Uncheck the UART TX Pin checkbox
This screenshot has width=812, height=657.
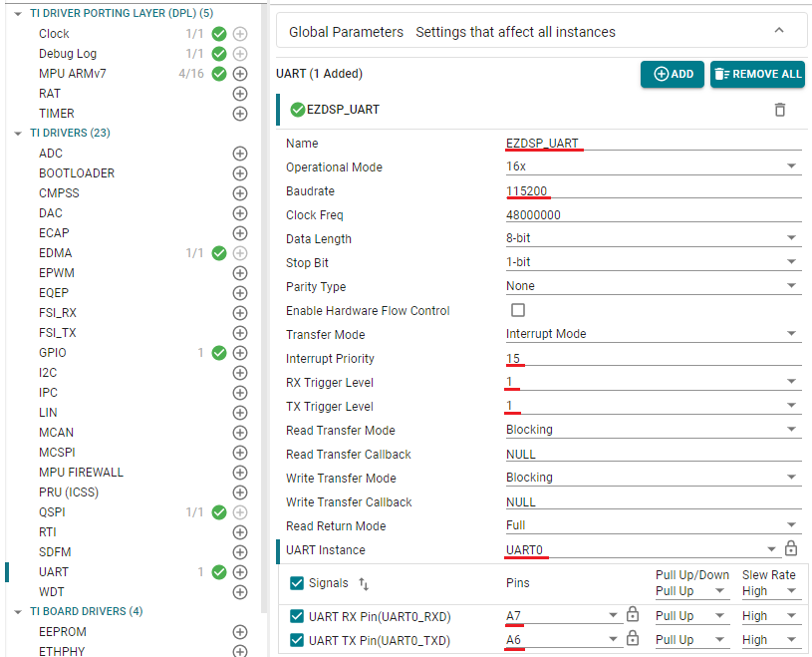(x=297, y=640)
